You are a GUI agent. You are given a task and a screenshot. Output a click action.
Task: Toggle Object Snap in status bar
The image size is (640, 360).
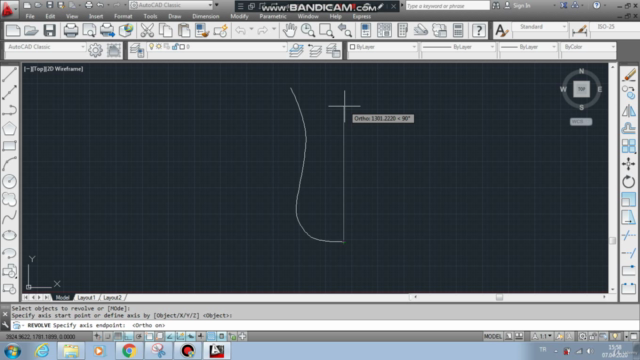point(149,336)
